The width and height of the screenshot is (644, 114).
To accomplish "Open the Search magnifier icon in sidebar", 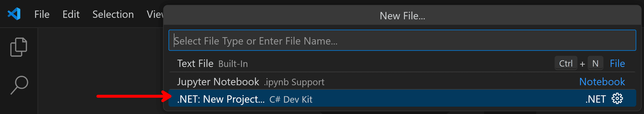I will click(x=19, y=85).
